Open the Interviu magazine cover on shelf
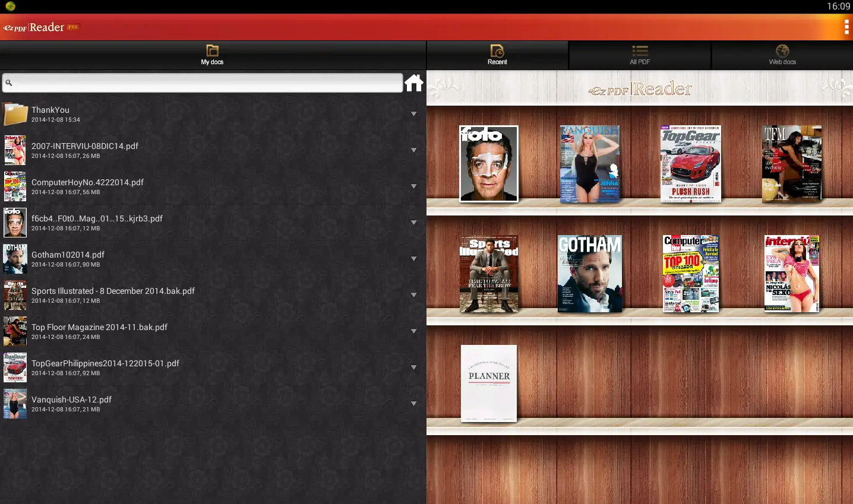This screenshot has height=504, width=853. click(792, 274)
